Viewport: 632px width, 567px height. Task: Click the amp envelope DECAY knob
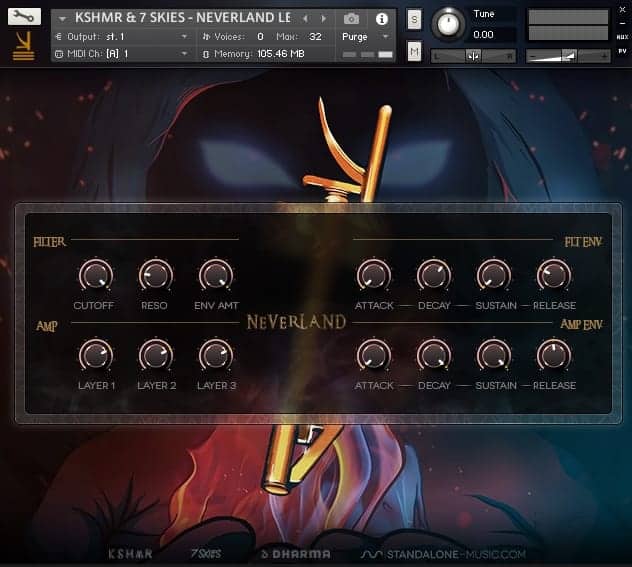434,355
